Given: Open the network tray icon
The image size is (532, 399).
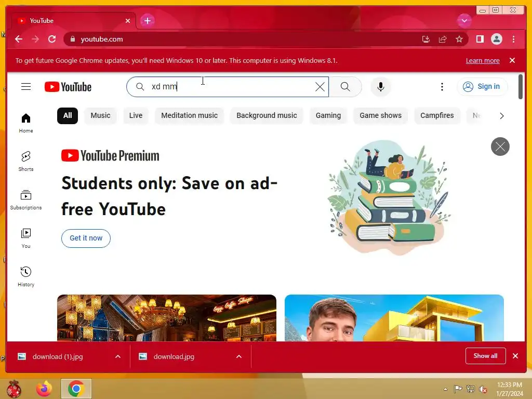Looking at the screenshot, I should [x=470, y=389].
